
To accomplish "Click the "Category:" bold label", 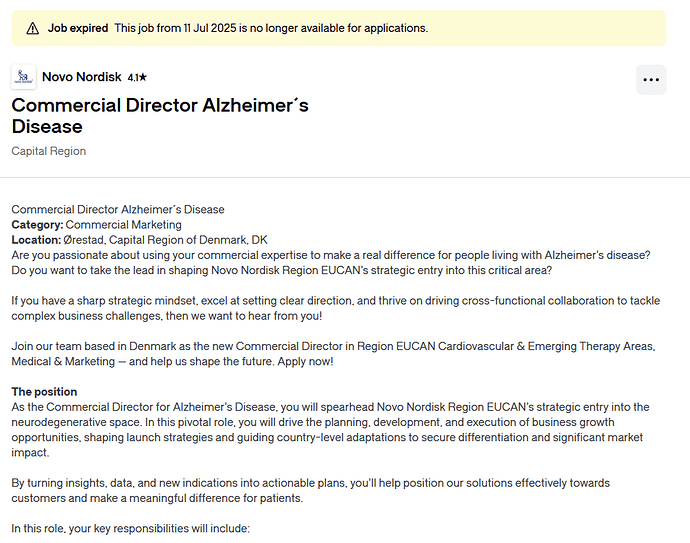I will point(37,225).
